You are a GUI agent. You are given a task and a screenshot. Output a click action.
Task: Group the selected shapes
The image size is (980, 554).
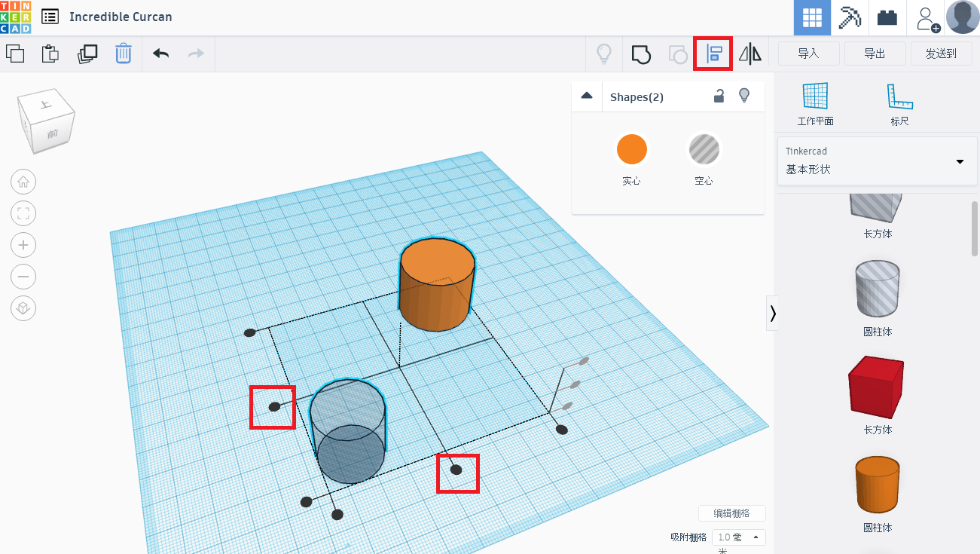pos(640,54)
